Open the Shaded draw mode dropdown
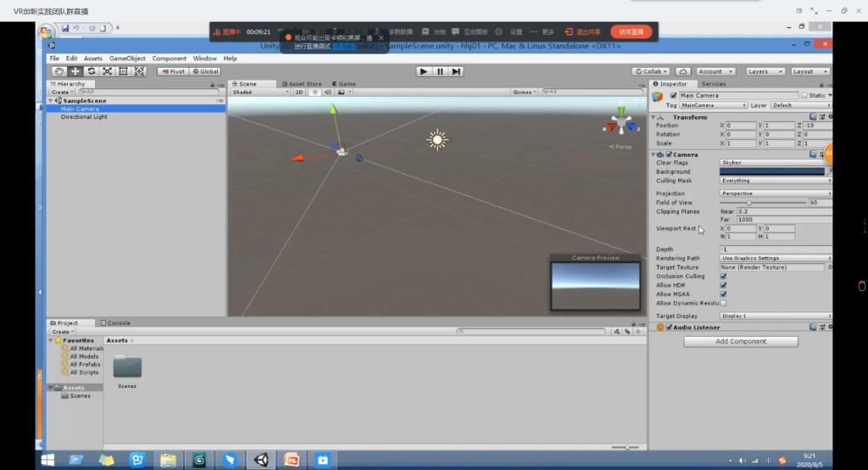Screen dimensions: 868x470 coord(260,92)
